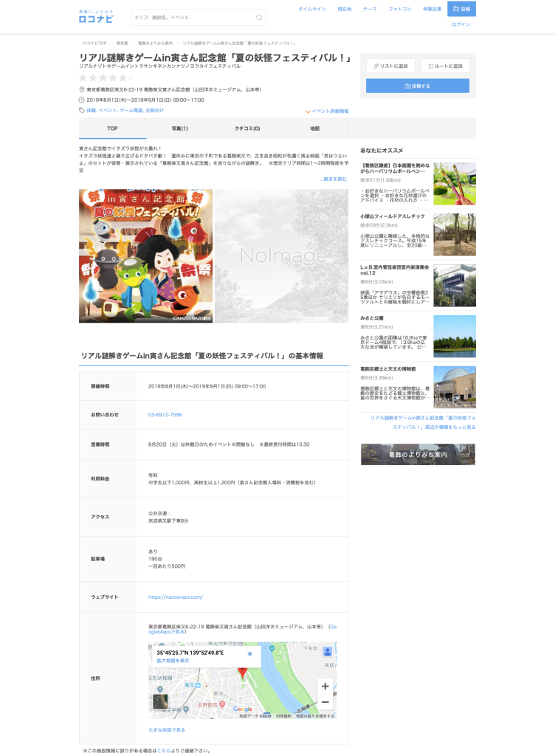Select the 地図 tab
This screenshot has height=756, width=555.
point(315,128)
